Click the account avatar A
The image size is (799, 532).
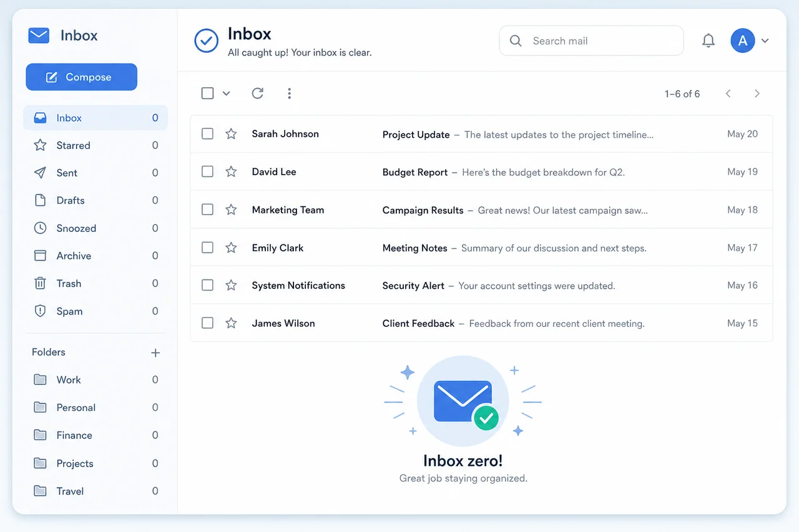click(x=743, y=41)
